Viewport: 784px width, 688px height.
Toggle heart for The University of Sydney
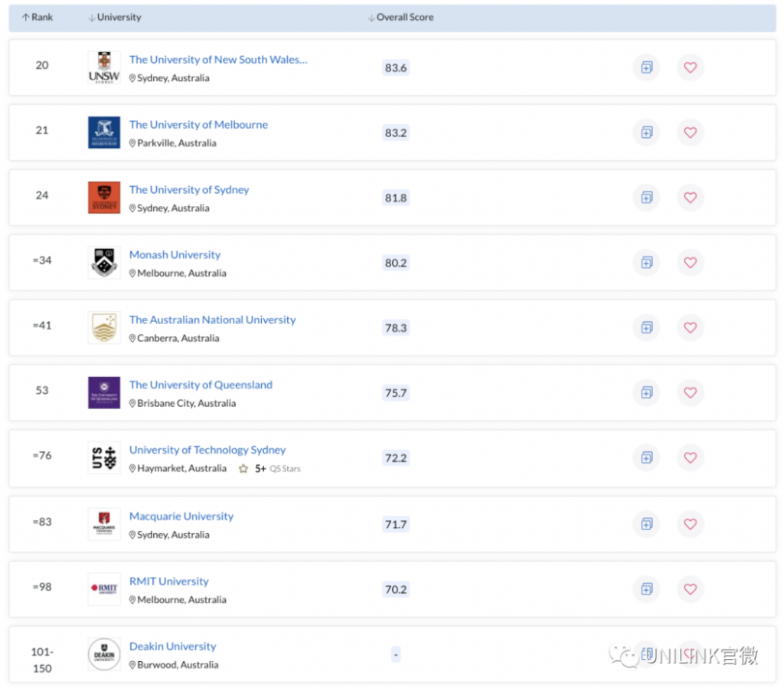pos(690,197)
